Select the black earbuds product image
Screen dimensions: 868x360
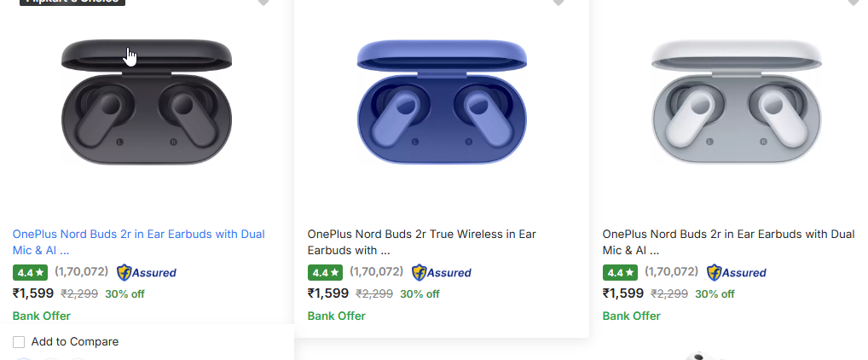(x=147, y=102)
